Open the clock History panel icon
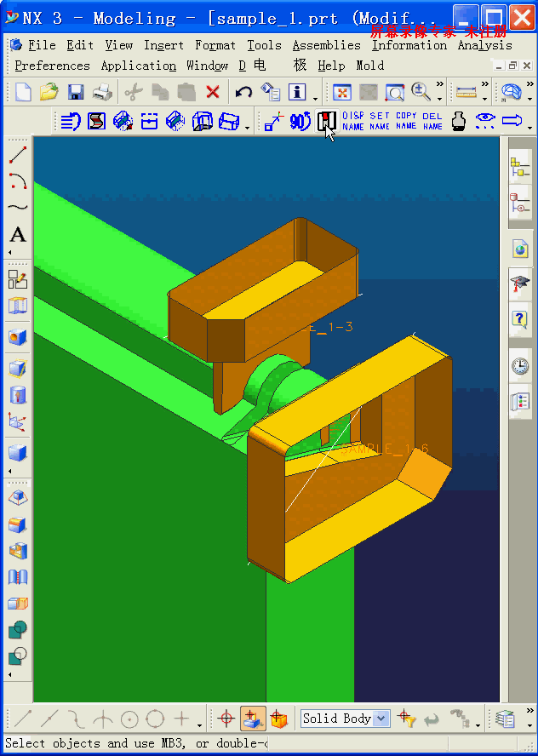Screen dimensions: 538x756 coord(519,367)
